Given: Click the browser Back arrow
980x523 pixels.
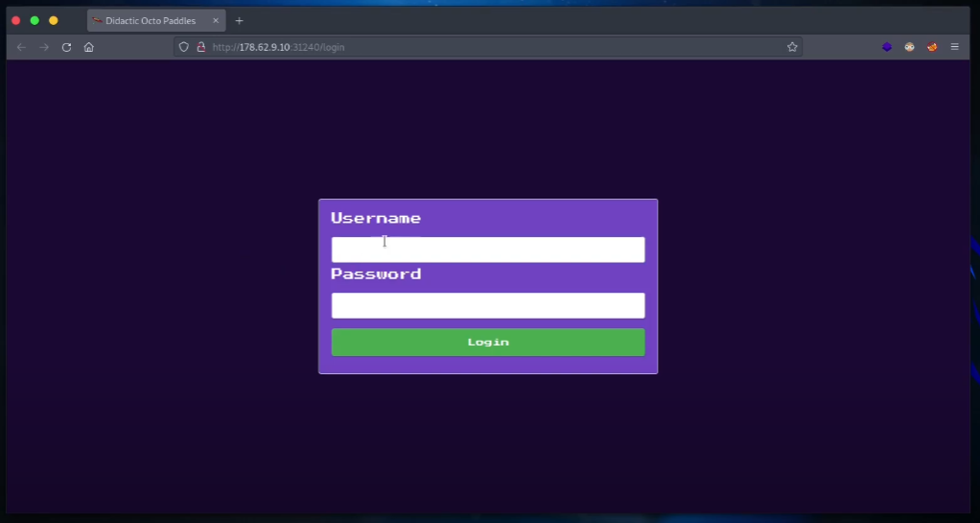Looking at the screenshot, I should click(21, 47).
